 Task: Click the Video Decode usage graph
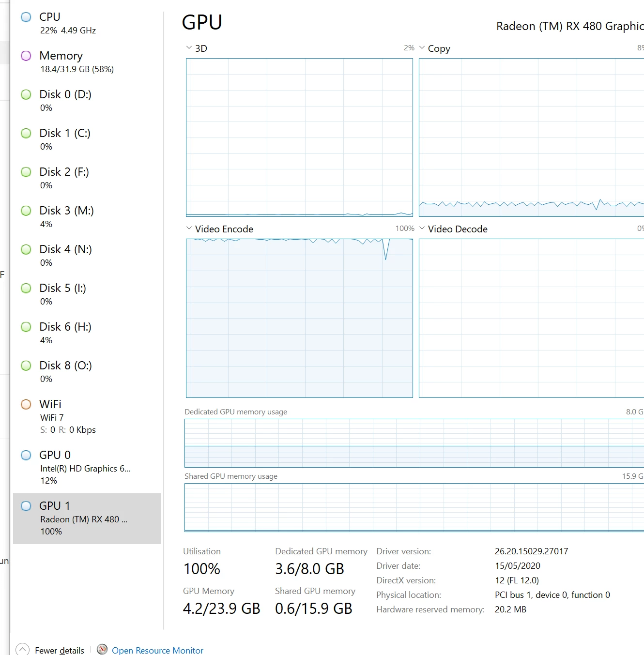531,318
